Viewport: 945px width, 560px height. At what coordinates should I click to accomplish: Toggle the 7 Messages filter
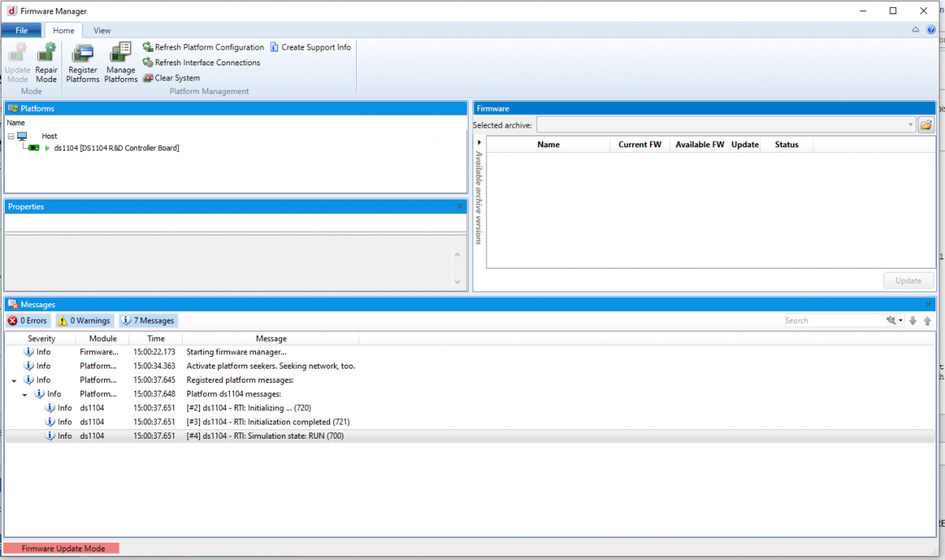[x=148, y=321]
